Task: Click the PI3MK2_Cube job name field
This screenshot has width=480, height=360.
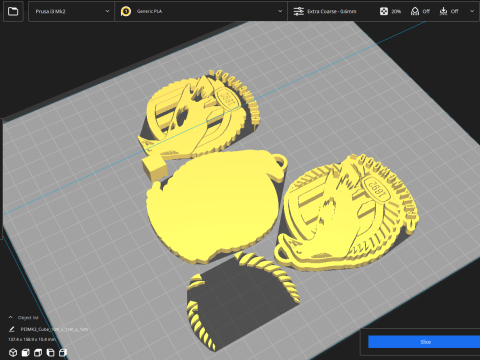Action: coord(54,329)
